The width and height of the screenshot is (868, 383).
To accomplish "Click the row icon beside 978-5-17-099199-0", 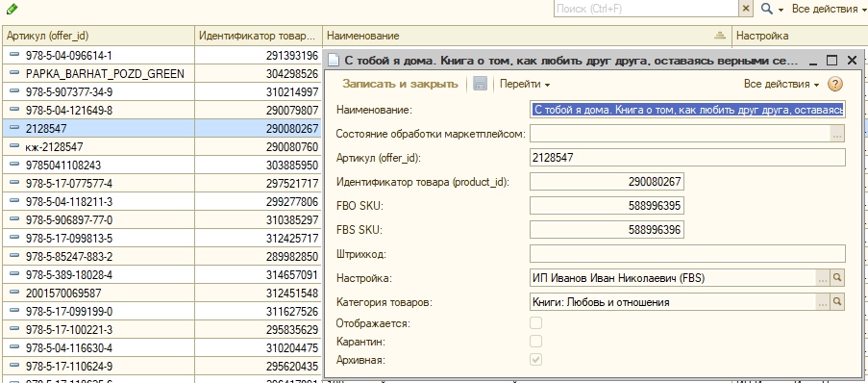I will click(x=15, y=311).
